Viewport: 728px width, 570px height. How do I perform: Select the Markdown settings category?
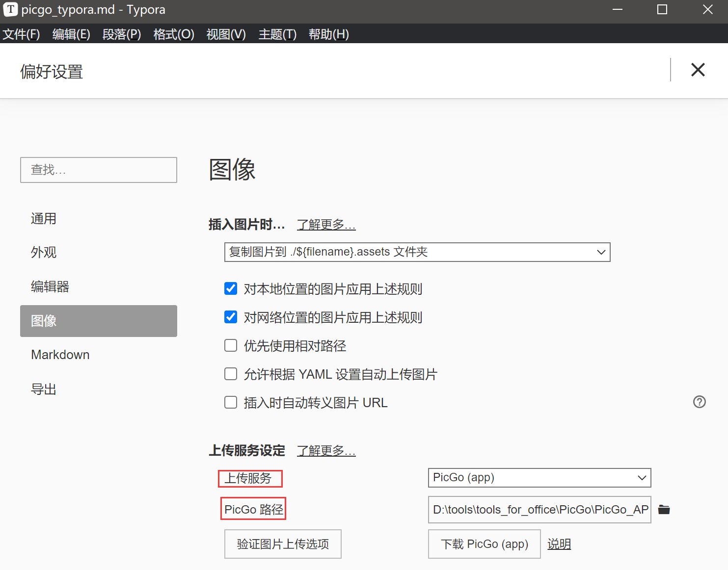coord(99,355)
